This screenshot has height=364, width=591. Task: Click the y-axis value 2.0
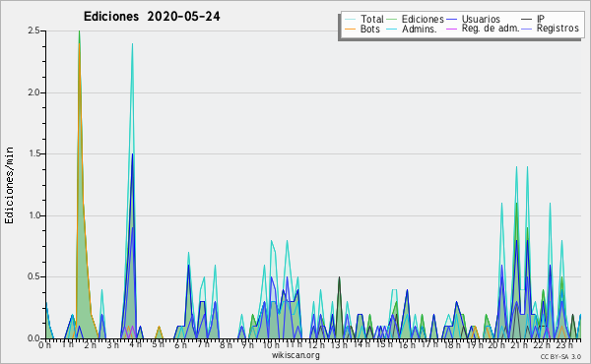tap(33, 92)
